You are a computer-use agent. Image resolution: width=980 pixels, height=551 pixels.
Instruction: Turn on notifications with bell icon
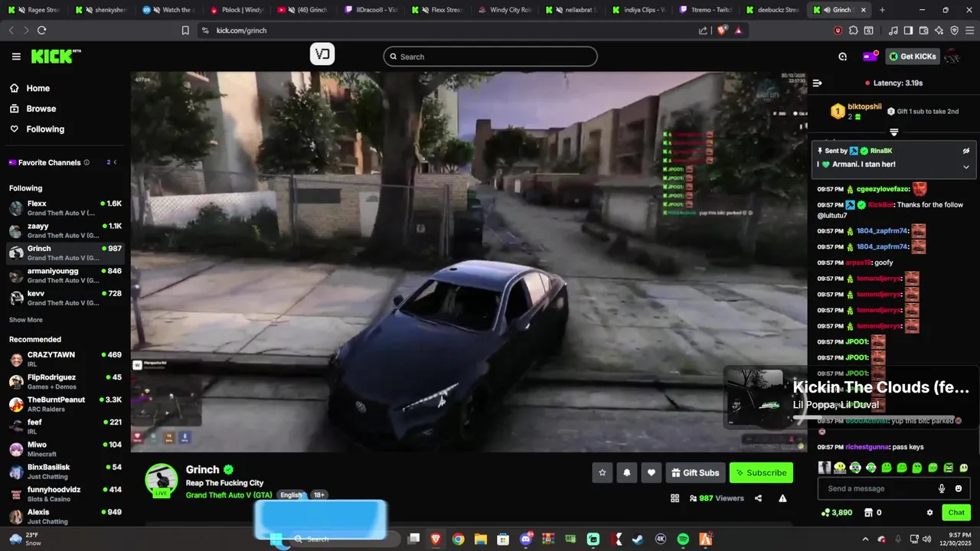click(626, 473)
